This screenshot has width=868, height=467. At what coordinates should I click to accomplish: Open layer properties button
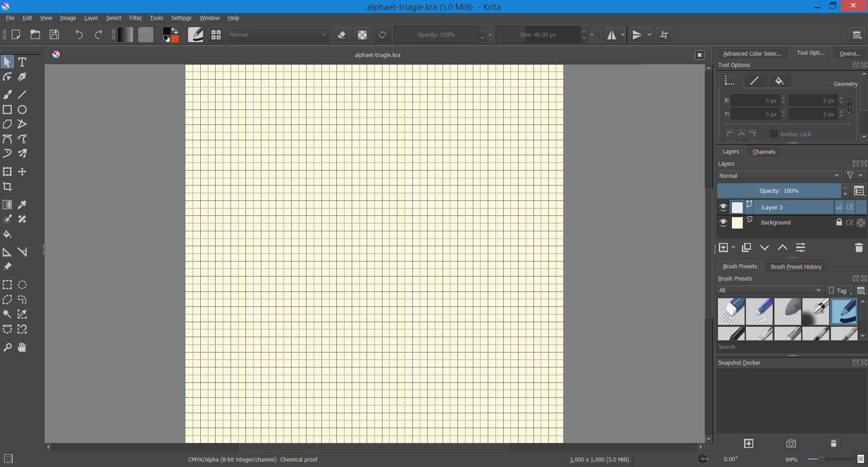[801, 248]
